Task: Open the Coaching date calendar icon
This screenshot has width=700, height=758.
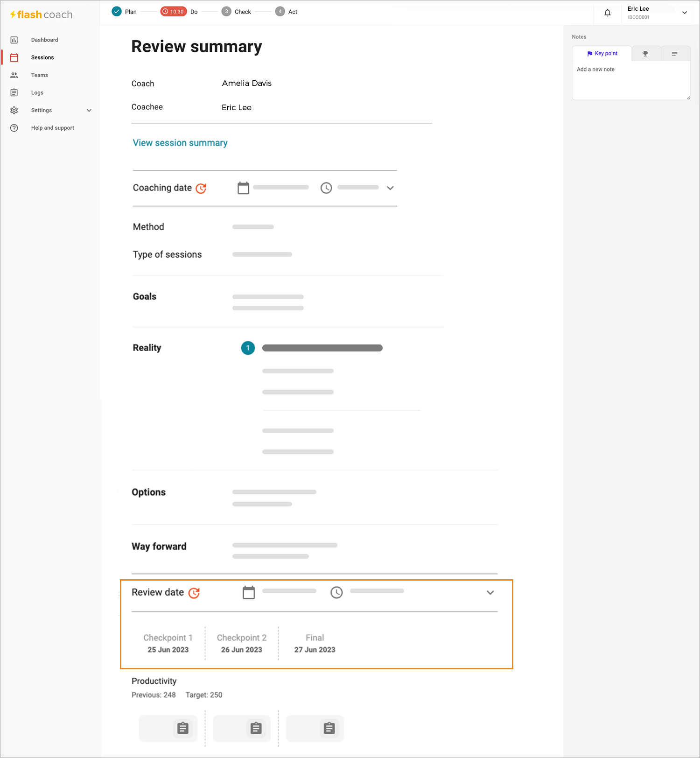Action: 243,188
